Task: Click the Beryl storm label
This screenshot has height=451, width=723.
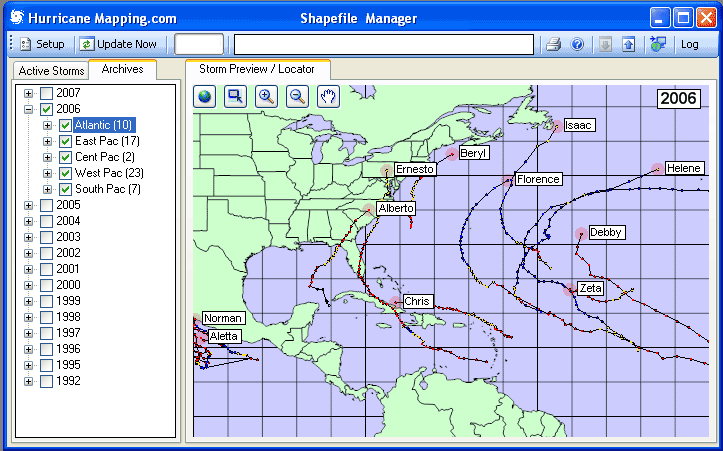Action: click(474, 153)
